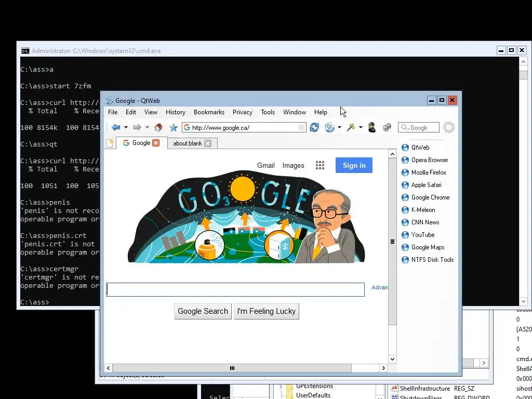The width and height of the screenshot is (532, 399).
Task: Open the Gmail link
Action: [265, 166]
